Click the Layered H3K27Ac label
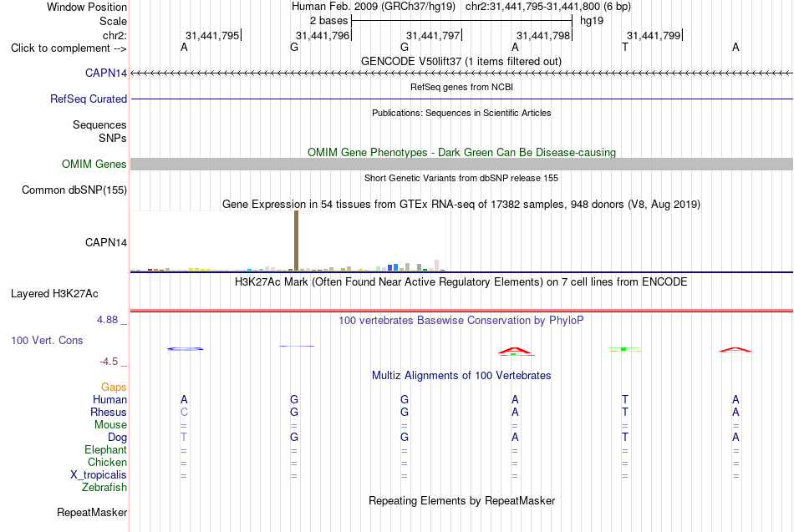 pyautogui.click(x=54, y=294)
